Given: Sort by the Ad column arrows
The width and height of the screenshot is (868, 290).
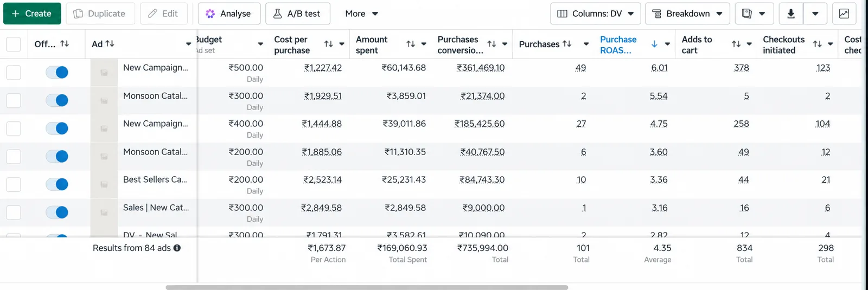Looking at the screenshot, I should click(x=110, y=44).
